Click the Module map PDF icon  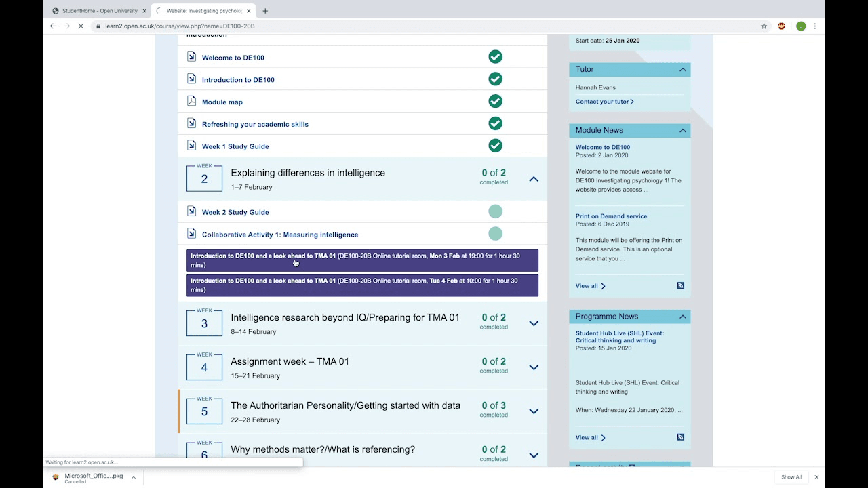[x=191, y=101]
